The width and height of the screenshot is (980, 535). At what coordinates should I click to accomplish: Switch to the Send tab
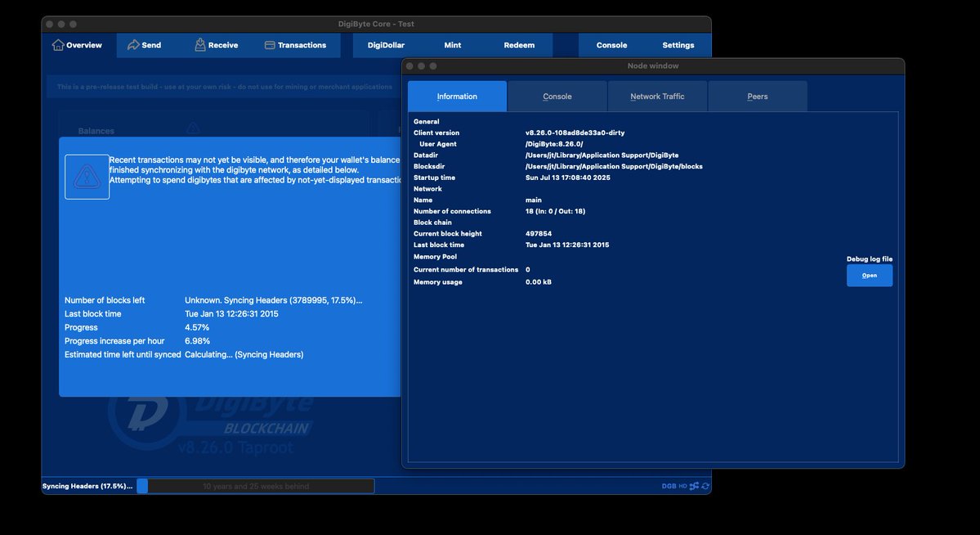(x=145, y=45)
